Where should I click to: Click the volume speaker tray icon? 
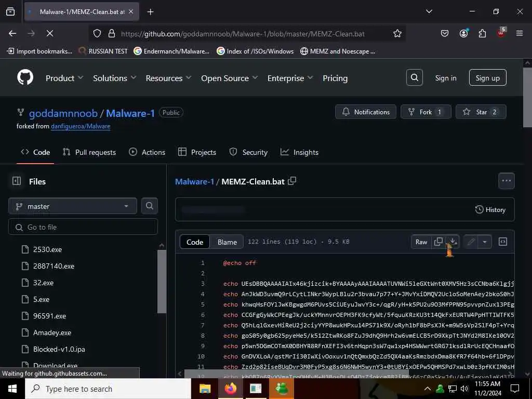click(464, 389)
